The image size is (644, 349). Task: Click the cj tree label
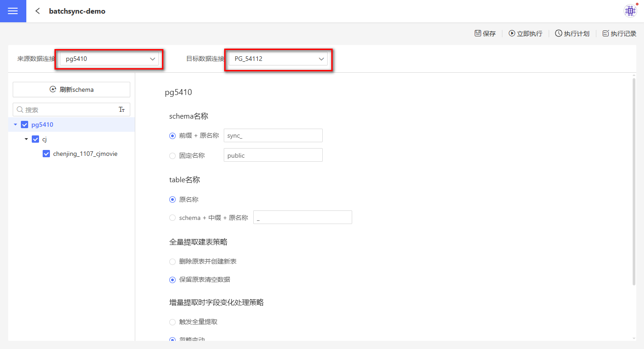[x=44, y=139]
